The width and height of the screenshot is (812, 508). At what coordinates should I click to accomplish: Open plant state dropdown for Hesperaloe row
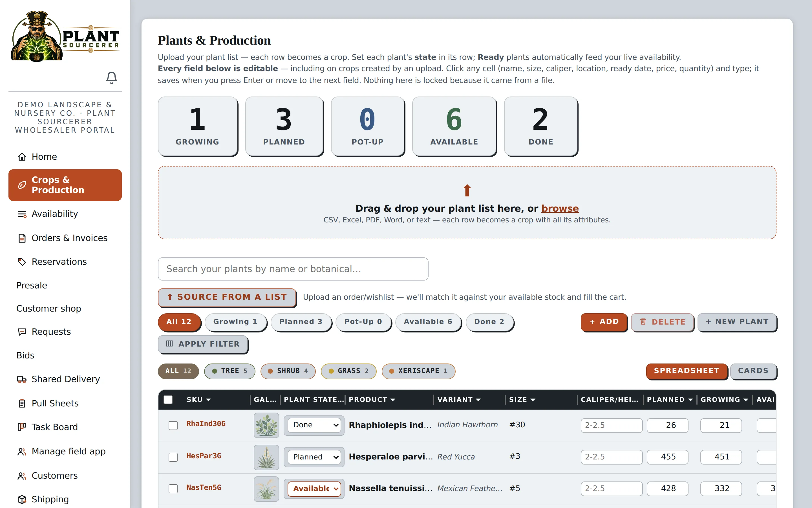(314, 457)
